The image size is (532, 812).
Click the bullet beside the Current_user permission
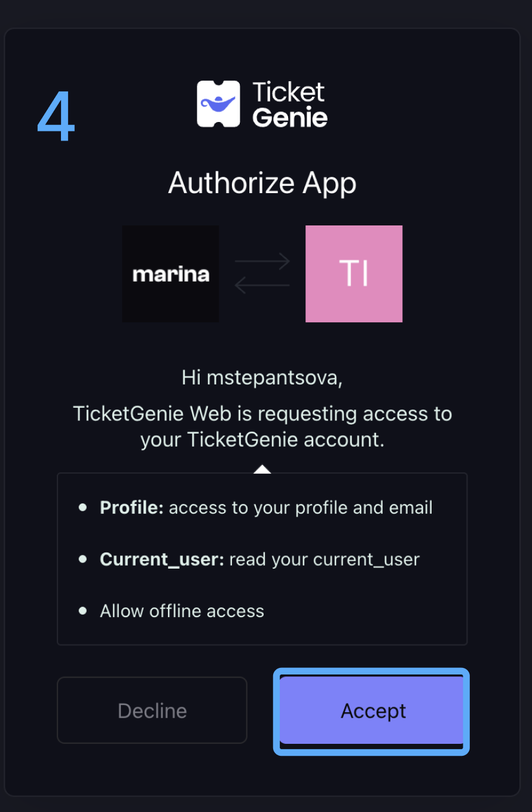[x=83, y=559]
